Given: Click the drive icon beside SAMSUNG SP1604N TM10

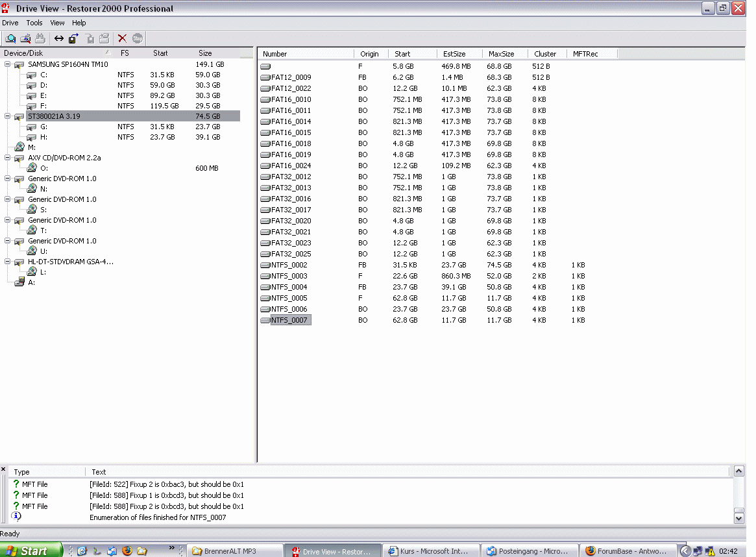Looking at the screenshot, I should [19, 65].
